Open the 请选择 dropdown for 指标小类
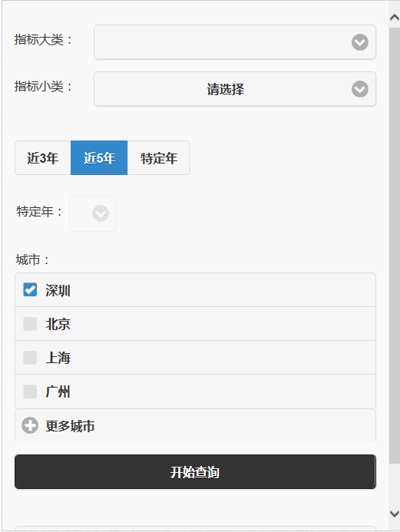The width and height of the screenshot is (400, 532). point(235,89)
